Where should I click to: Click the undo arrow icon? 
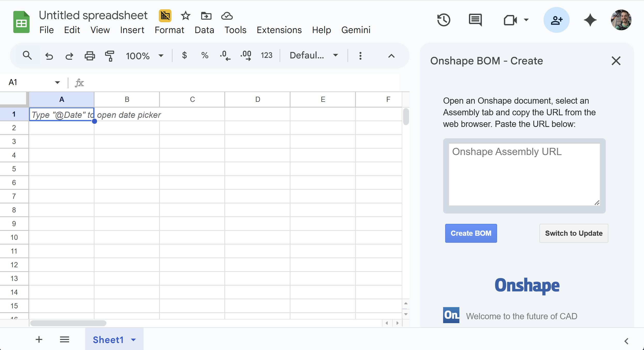click(49, 56)
